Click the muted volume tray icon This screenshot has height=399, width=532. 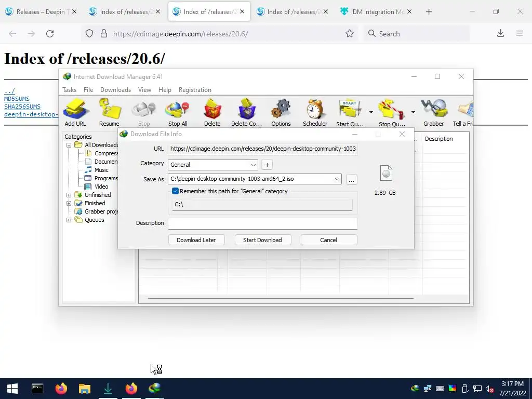[489, 389]
